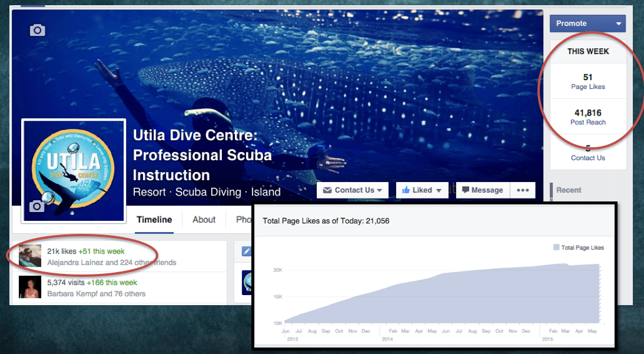644x354 pixels.
Task: Open the partially hidden Photos tab
Action: click(x=244, y=220)
